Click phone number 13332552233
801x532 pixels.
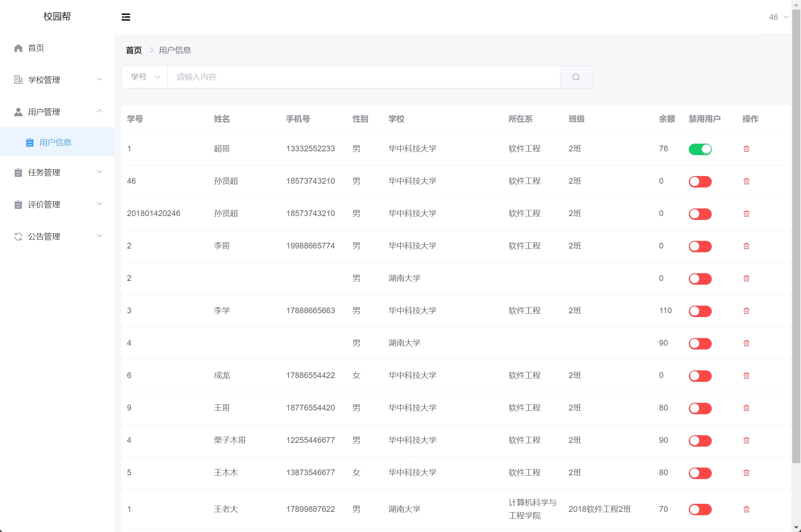click(310, 149)
